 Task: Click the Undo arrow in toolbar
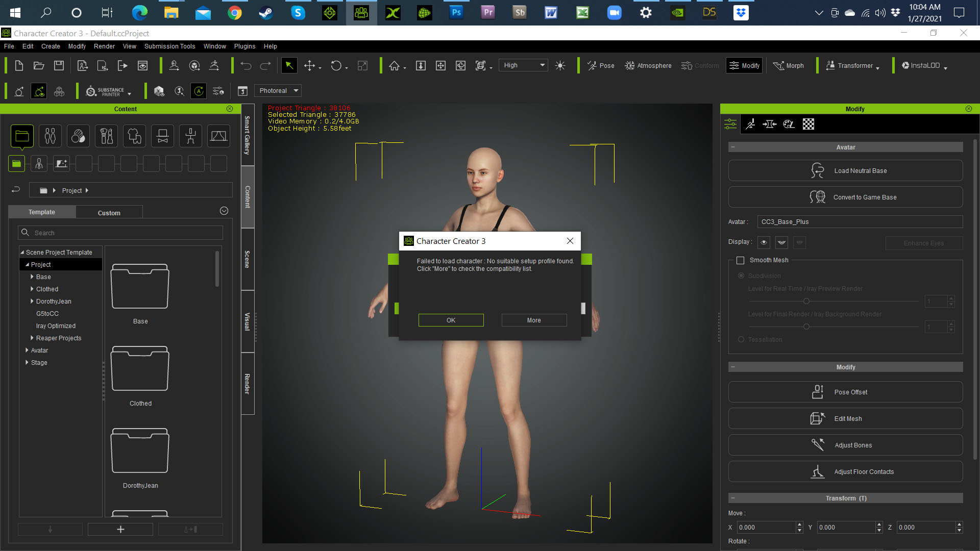(246, 66)
